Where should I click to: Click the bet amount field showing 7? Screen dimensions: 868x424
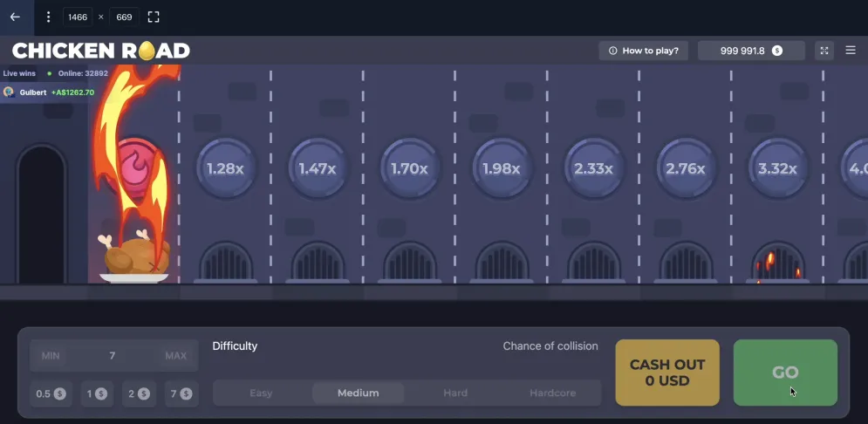click(x=113, y=355)
